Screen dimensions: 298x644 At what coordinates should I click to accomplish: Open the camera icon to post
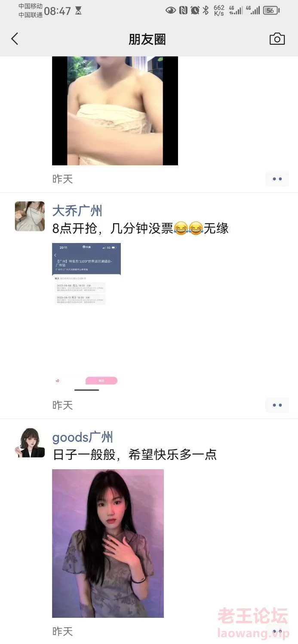click(277, 39)
